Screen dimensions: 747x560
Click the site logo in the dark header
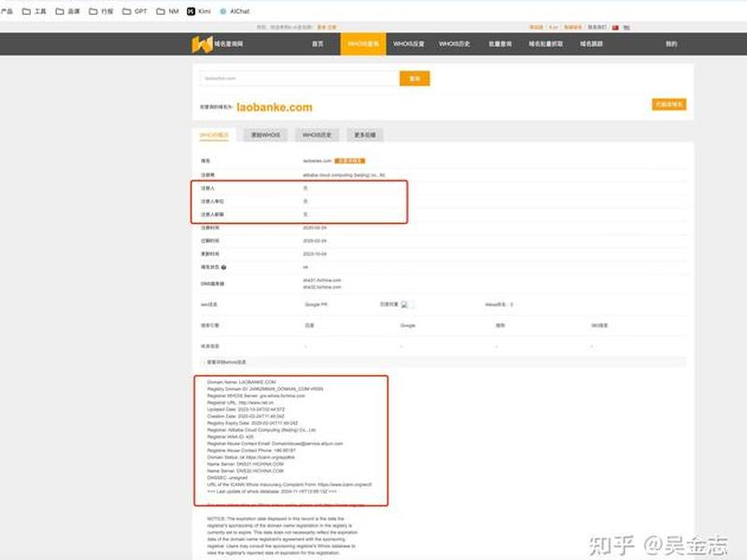[x=218, y=44]
